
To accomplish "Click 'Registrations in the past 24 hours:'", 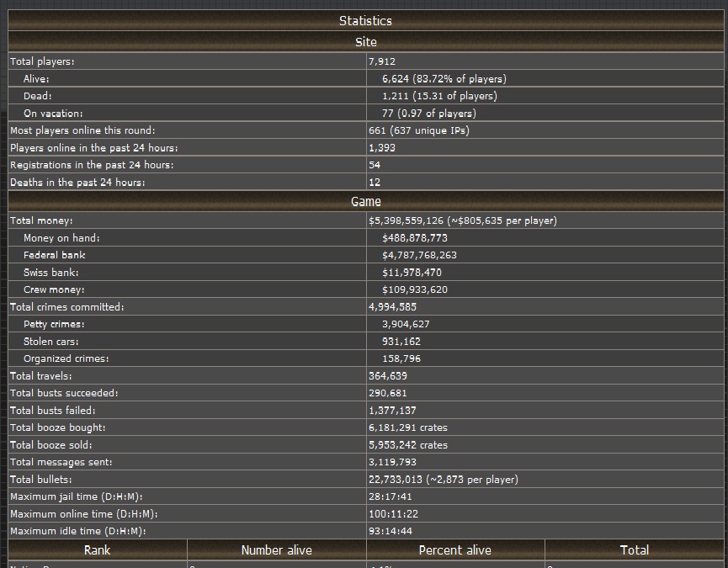I will click(x=92, y=165).
